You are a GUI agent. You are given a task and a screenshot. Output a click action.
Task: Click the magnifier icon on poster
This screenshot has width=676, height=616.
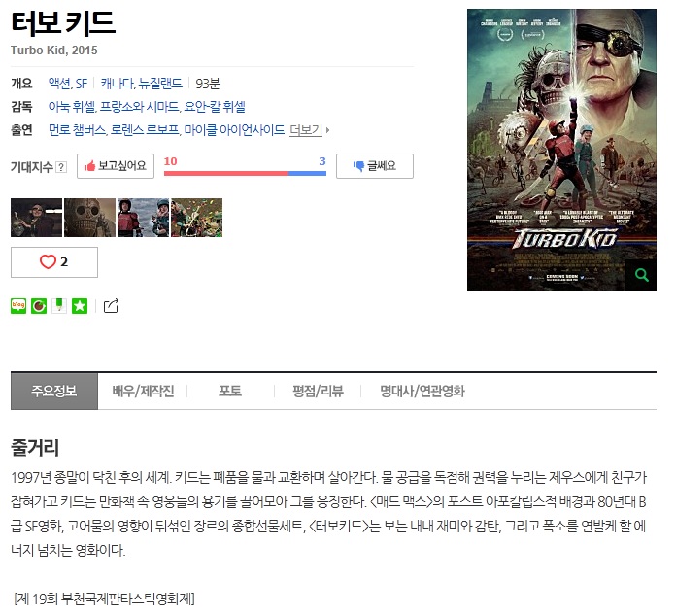click(x=641, y=275)
